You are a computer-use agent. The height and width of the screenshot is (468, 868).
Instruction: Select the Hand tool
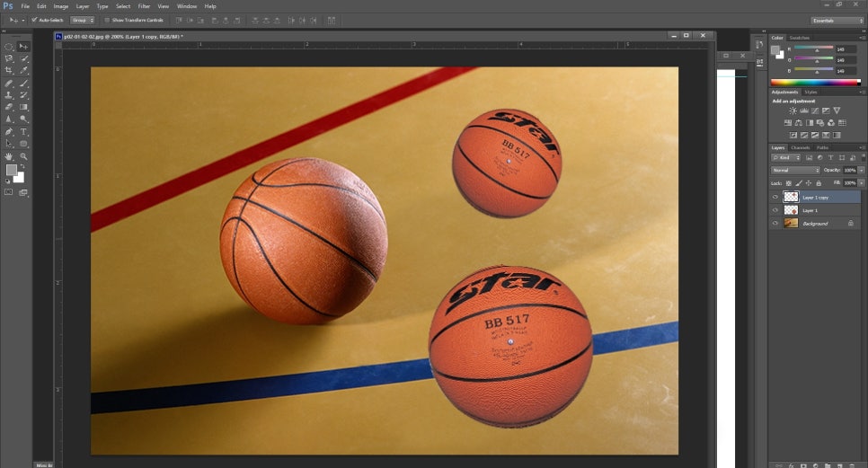coord(9,156)
